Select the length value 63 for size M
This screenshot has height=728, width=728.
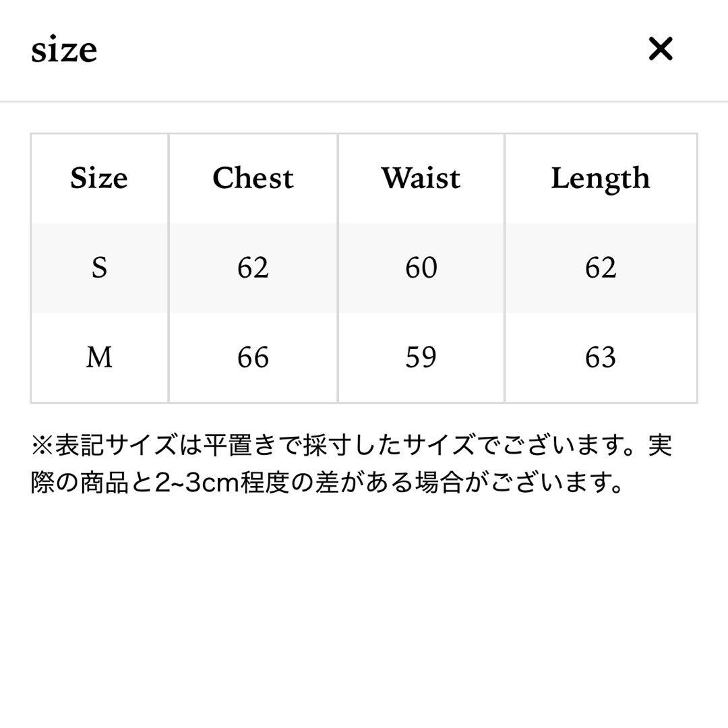601,357
